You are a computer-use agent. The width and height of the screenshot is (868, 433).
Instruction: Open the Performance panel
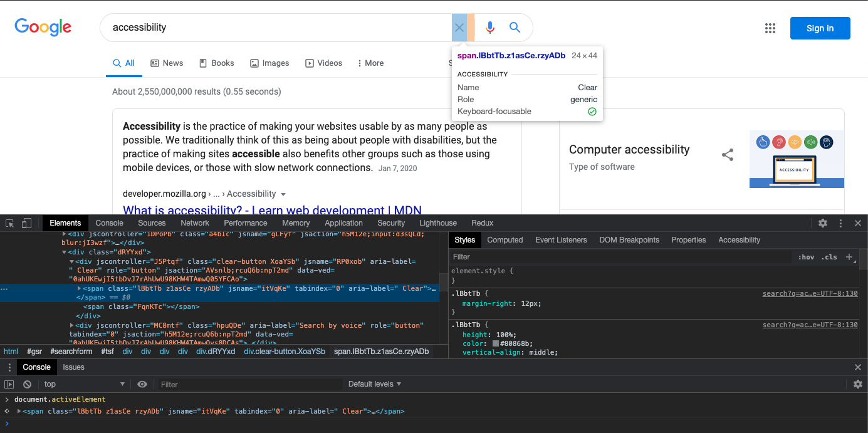(246, 223)
